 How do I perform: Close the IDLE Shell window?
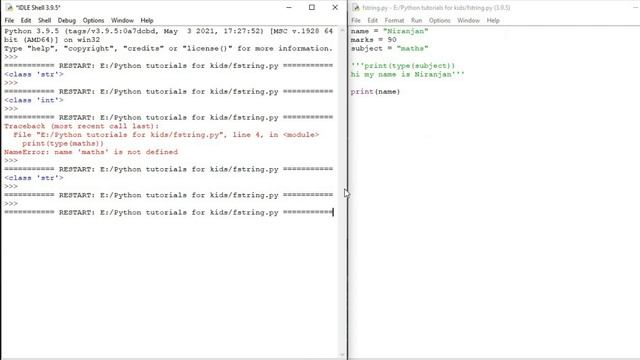[335, 7]
